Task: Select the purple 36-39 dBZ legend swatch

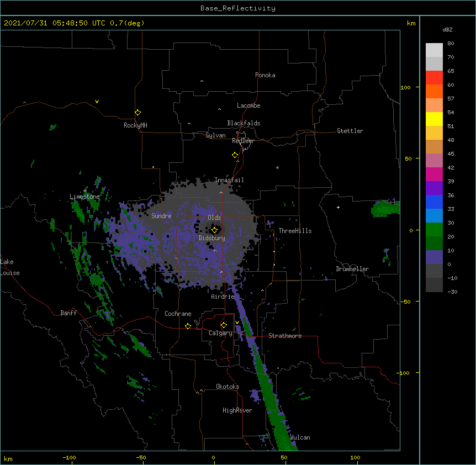Action: point(434,188)
